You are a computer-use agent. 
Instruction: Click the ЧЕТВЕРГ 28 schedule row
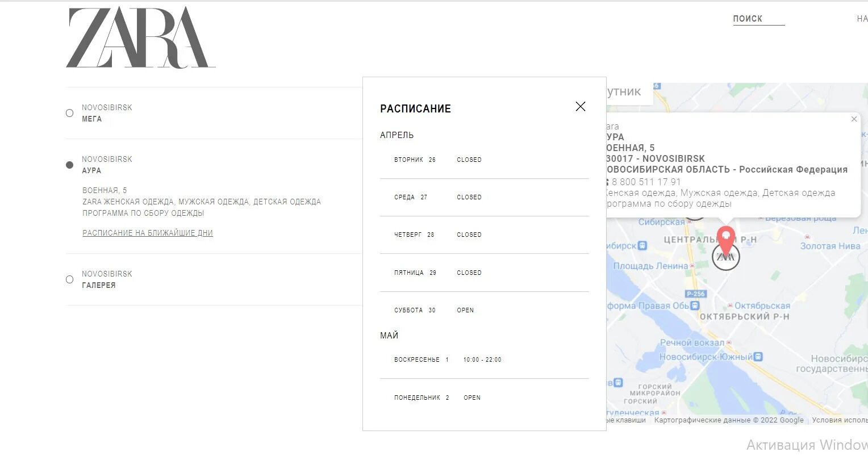[x=484, y=235]
